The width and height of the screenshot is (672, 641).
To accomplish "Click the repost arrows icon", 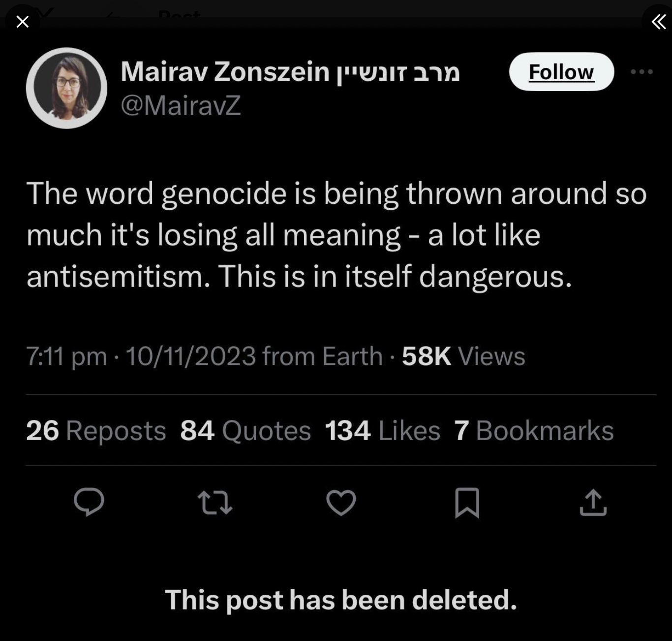I will click(x=215, y=502).
